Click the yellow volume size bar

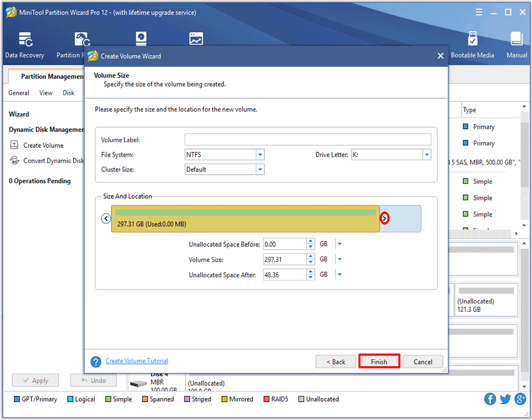[x=245, y=218]
